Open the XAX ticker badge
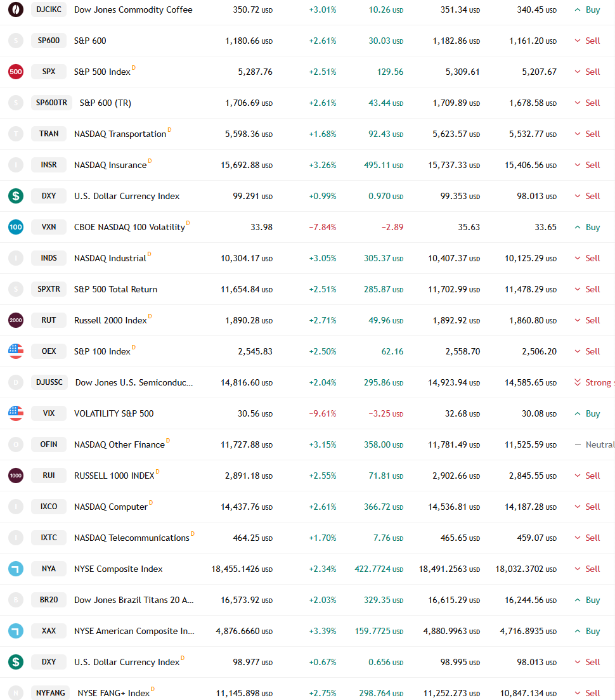615x700 pixels. (x=49, y=631)
